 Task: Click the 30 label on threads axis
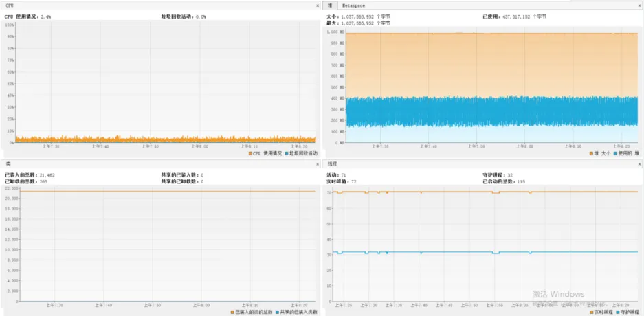coord(329,254)
